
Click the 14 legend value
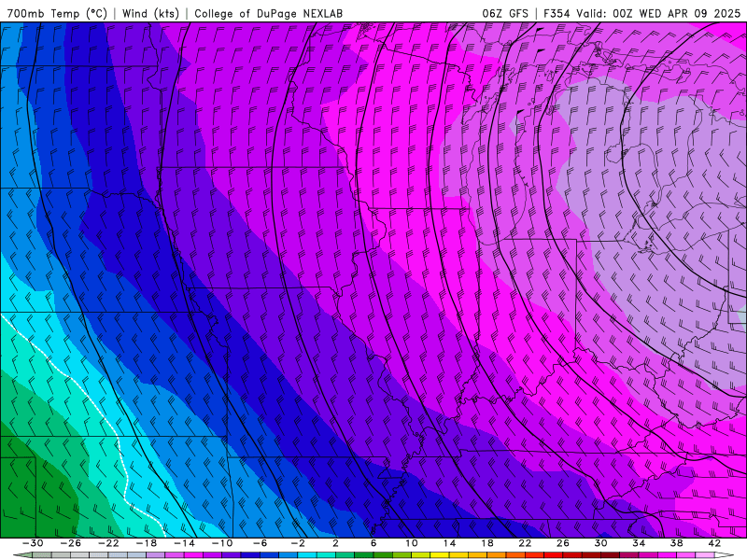(449, 543)
